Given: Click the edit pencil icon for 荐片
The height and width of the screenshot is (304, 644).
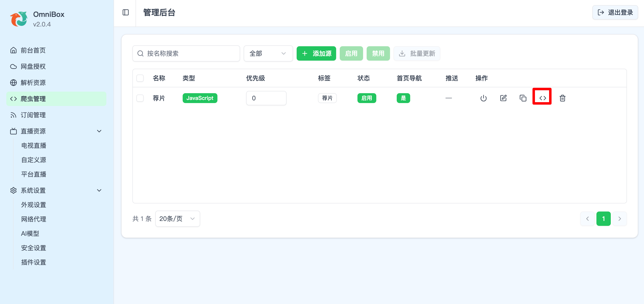Looking at the screenshot, I should pyautogui.click(x=503, y=98).
